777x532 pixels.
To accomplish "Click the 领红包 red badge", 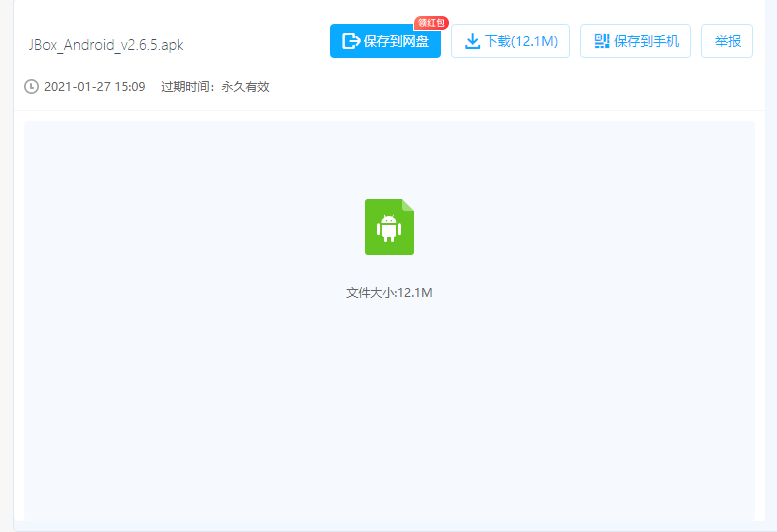I will tap(431, 23).
